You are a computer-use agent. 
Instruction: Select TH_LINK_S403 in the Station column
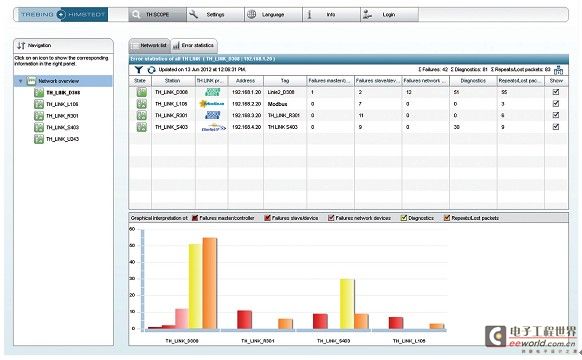coord(171,127)
